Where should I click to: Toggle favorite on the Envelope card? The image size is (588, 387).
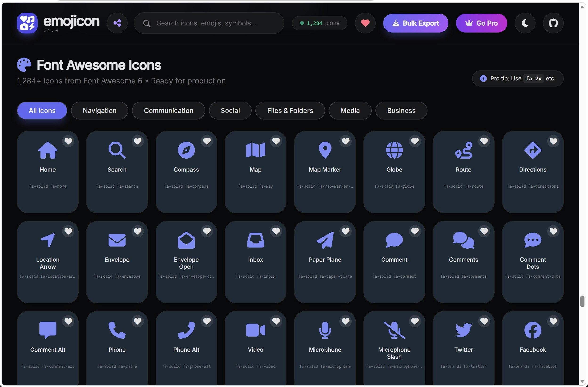tap(138, 231)
